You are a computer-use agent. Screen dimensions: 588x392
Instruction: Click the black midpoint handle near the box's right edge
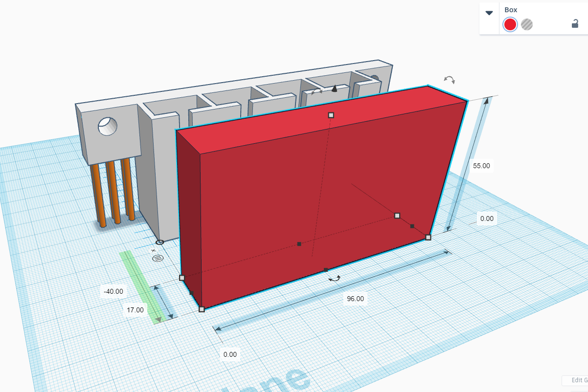pyautogui.click(x=412, y=226)
